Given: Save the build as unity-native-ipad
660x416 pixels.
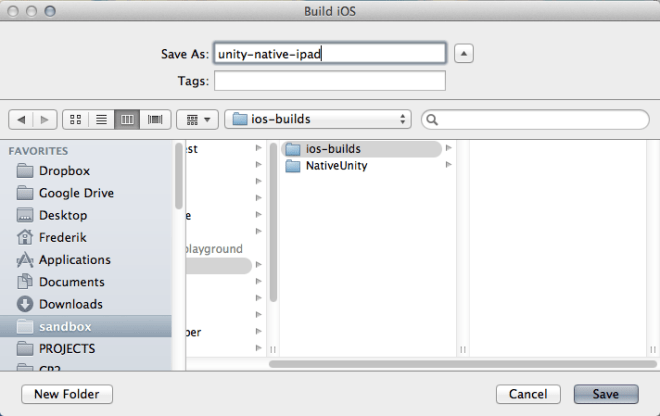Looking at the screenshot, I should pyautogui.click(x=606, y=394).
